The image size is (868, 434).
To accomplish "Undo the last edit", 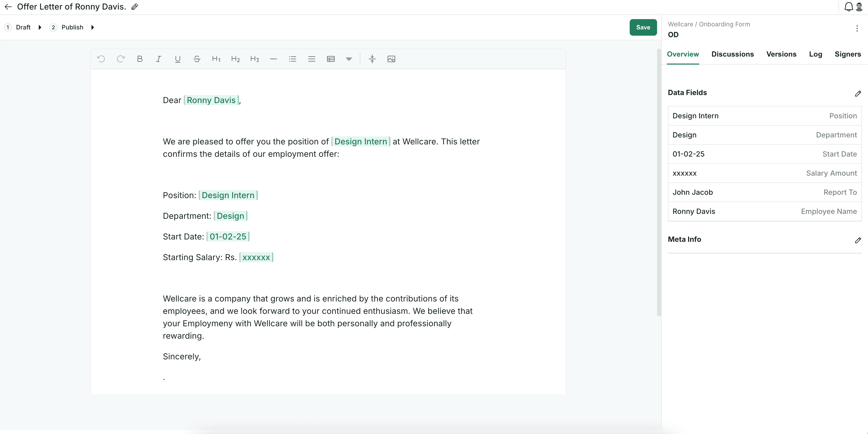I will tap(101, 59).
